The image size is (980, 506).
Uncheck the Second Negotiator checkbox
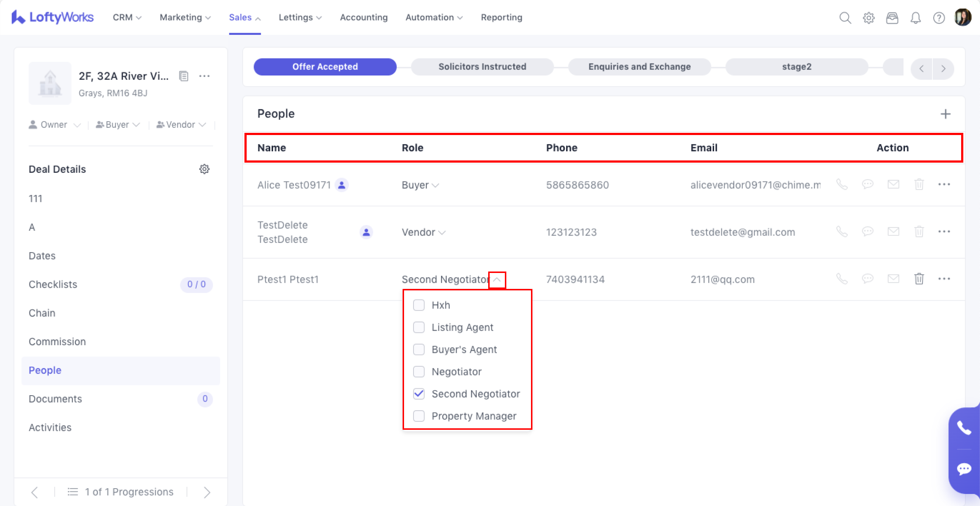419,394
